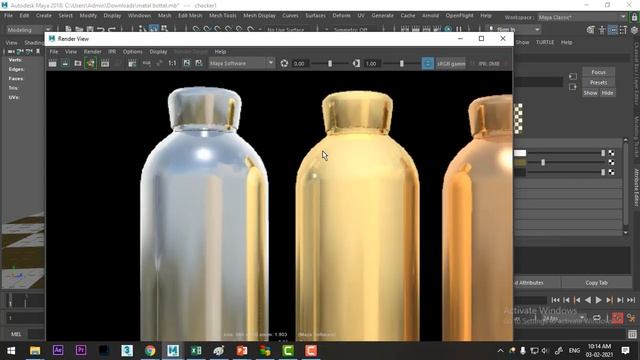Click checker map button beside third dark slider
This screenshot has height=360, width=640.
[x=611, y=172]
